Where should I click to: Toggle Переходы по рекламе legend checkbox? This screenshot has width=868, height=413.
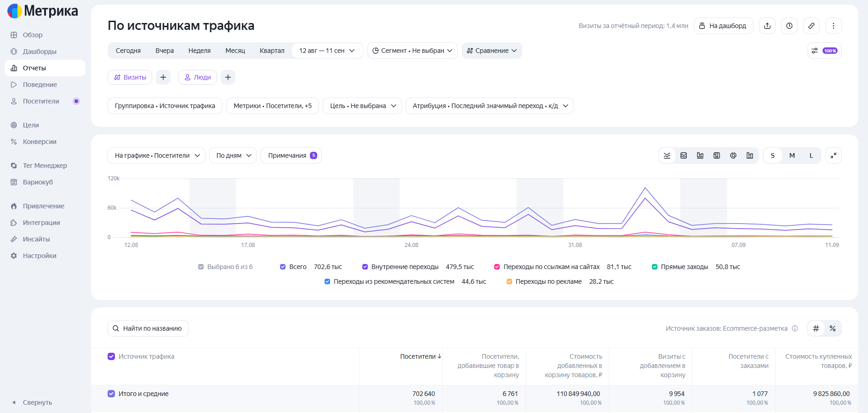tap(509, 281)
